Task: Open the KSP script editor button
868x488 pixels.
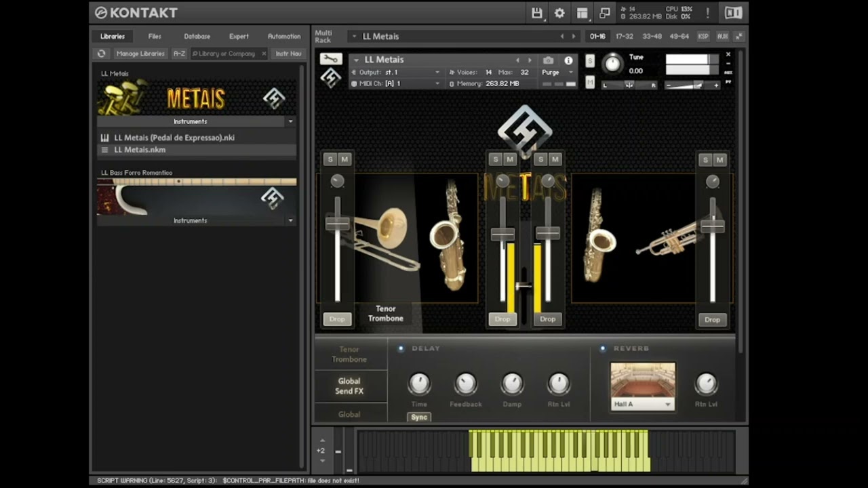Action: (703, 37)
